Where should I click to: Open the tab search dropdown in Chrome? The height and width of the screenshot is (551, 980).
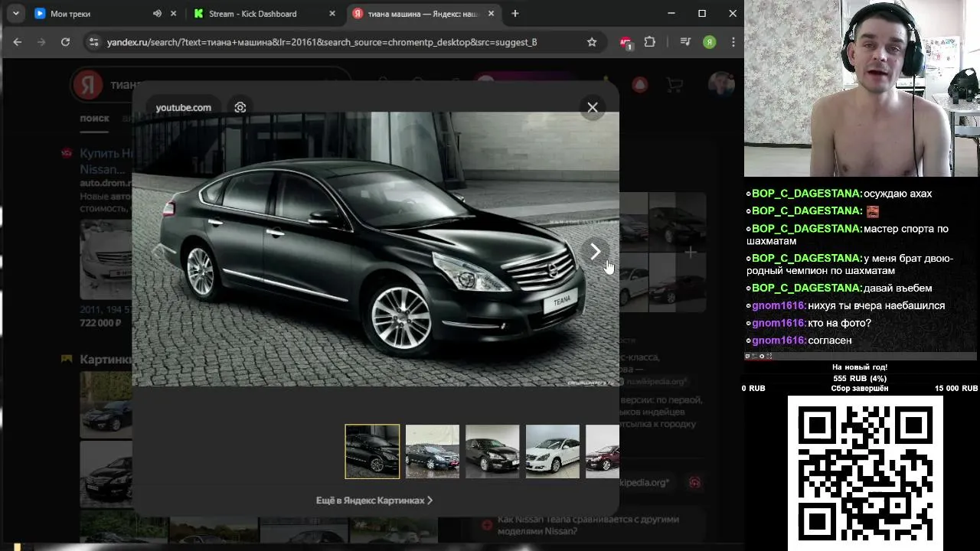point(15,14)
